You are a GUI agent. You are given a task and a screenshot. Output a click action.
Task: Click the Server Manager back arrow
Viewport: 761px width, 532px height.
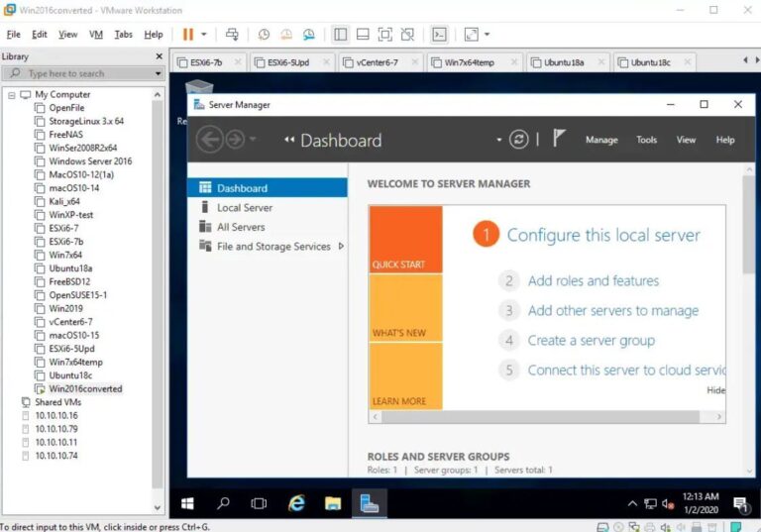210,140
